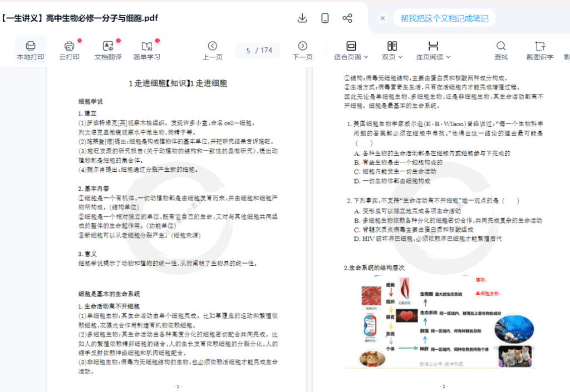Click the kittens photo in the diagram
Screen dimensions: 570x392
515,356
